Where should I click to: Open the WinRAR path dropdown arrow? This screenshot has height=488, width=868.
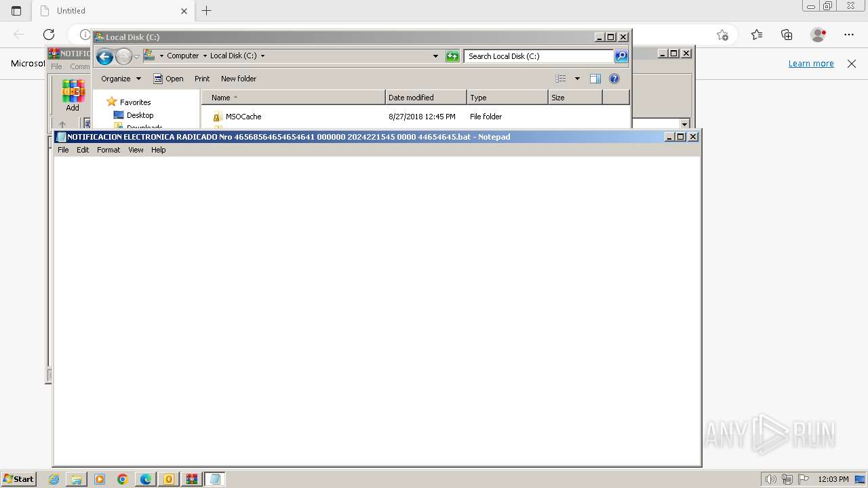(x=684, y=124)
